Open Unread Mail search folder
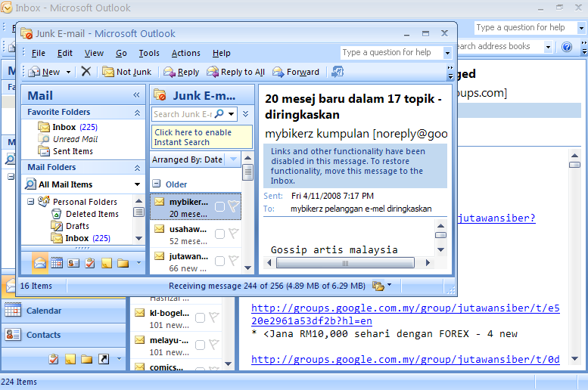Viewport: 588px width, 390px height. pyautogui.click(x=76, y=139)
